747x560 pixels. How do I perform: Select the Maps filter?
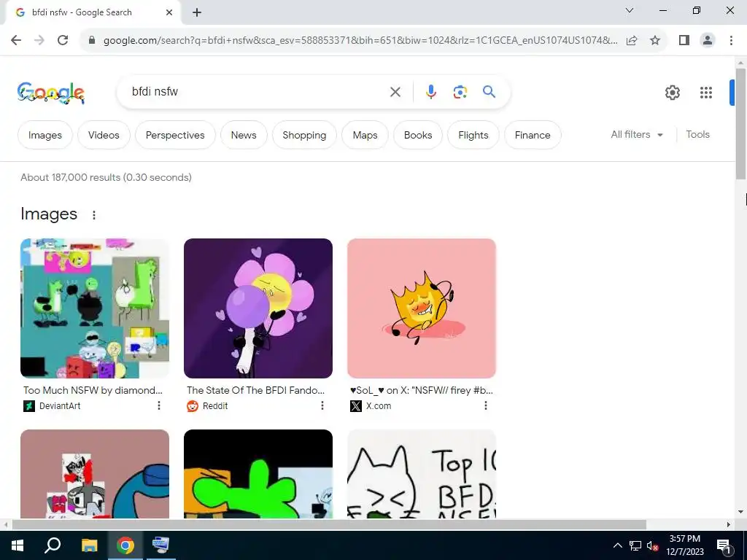(365, 135)
